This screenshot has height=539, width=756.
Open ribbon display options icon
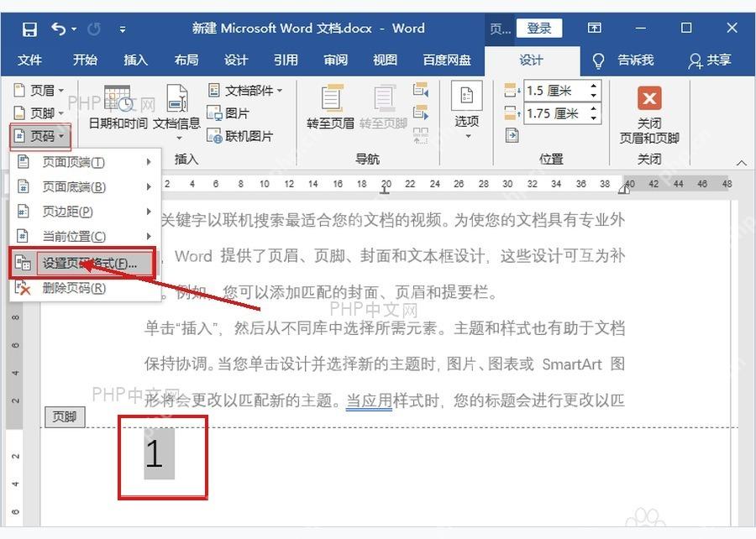594,28
